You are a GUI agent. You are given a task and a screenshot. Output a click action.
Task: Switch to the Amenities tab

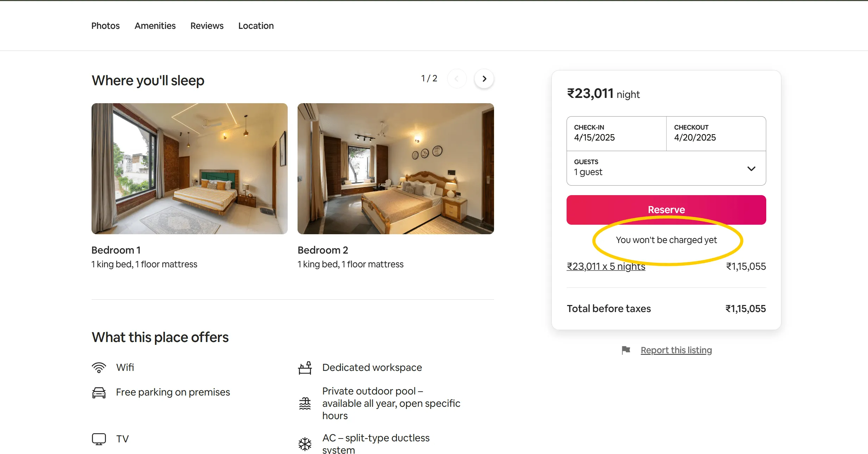[x=155, y=26]
